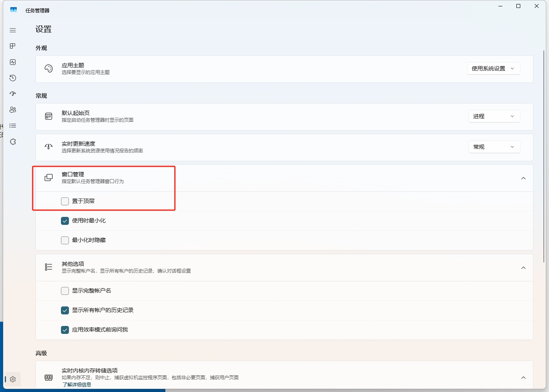This screenshot has width=549, height=392.
Task: Click the 高级 section heading
Action: pyautogui.click(x=41, y=353)
